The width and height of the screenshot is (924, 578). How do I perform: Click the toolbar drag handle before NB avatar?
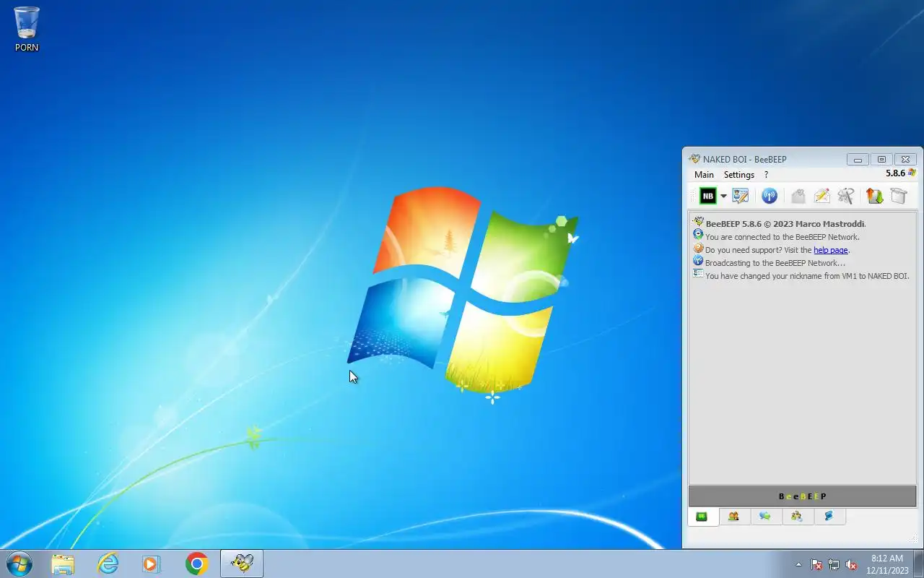(692, 196)
